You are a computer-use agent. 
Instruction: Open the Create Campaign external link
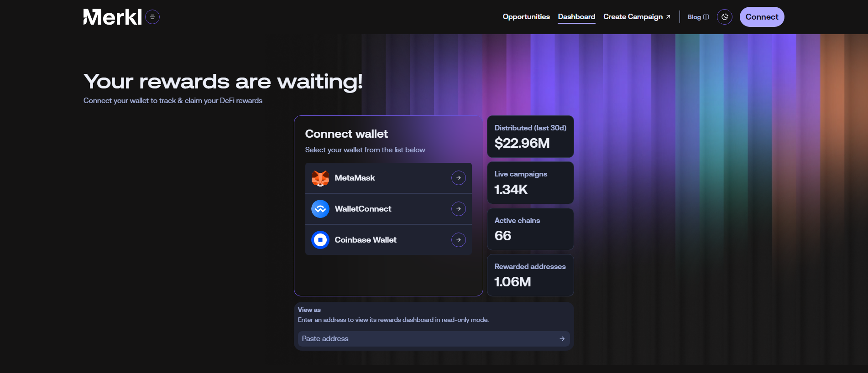click(x=637, y=17)
